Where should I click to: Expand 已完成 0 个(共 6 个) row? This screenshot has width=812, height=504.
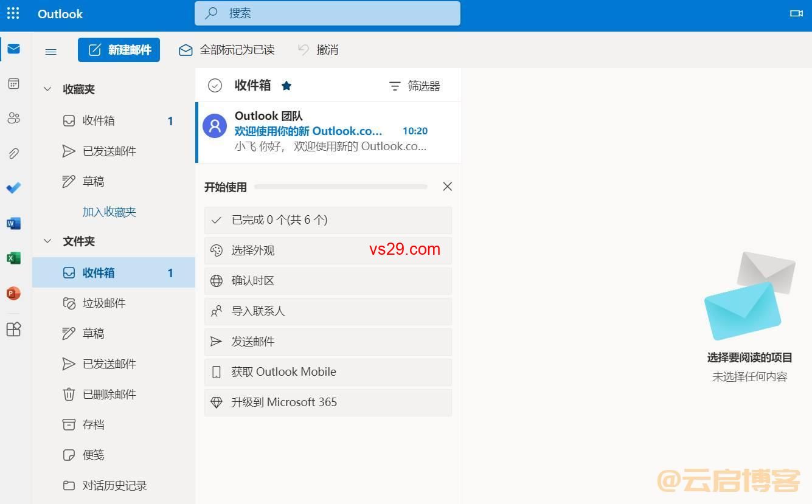coord(328,220)
